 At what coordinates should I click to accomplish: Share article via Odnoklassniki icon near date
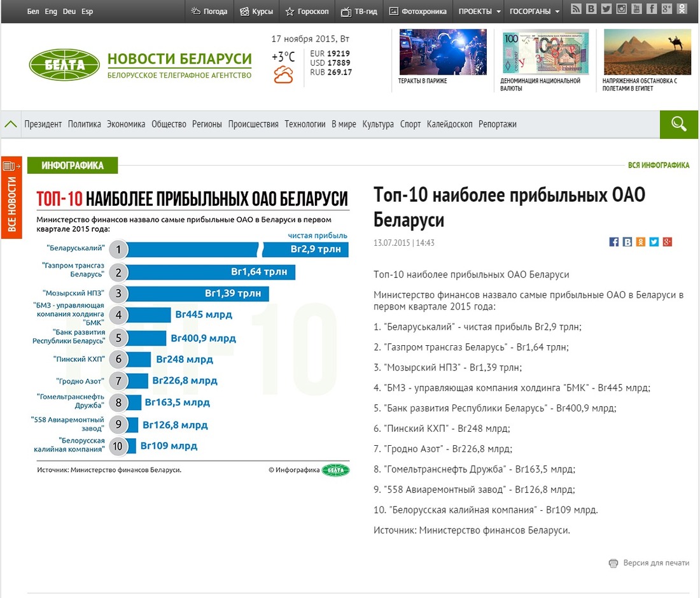click(641, 242)
